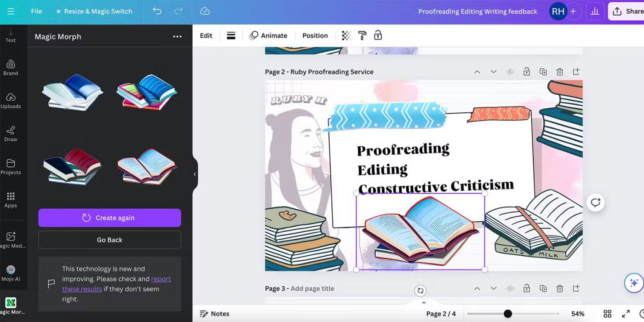Duplicate Page 2 using duplicate icon
This screenshot has height=322, width=644.
pos(543,72)
